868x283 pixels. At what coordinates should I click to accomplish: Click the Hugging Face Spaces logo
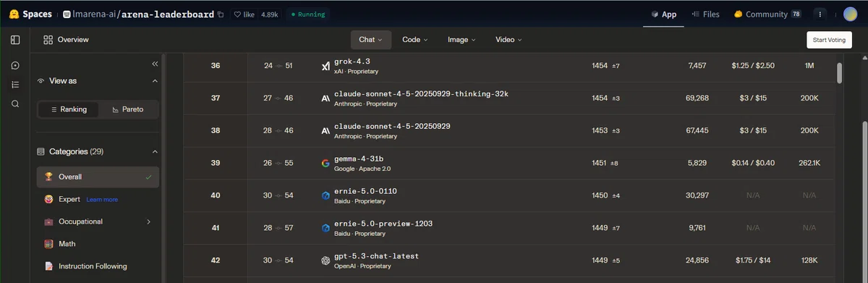[x=30, y=14]
